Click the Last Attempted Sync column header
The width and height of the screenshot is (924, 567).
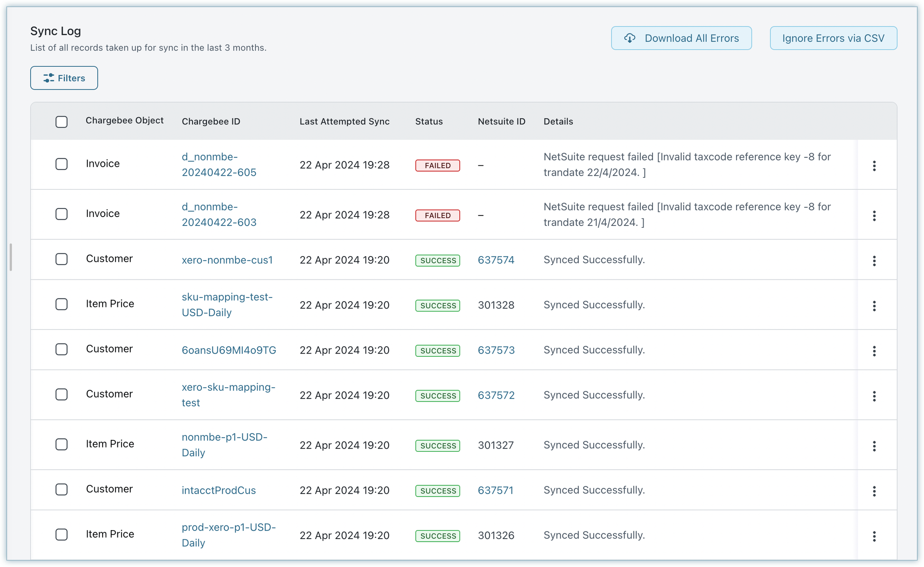(344, 121)
